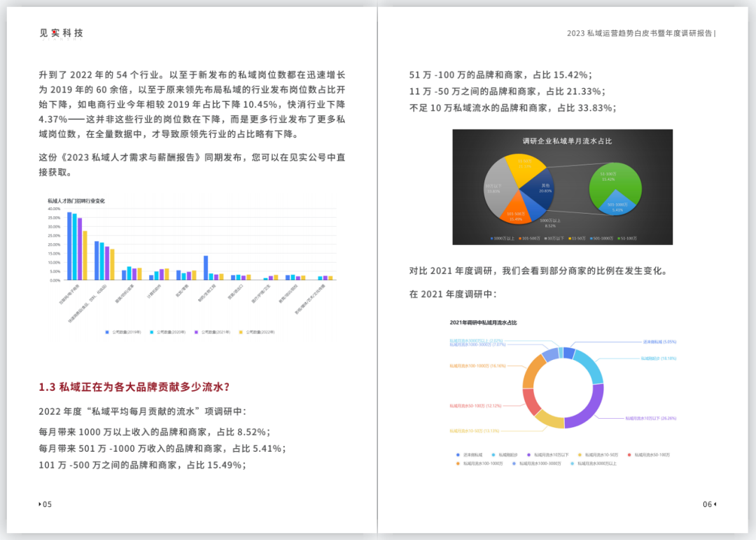Click the line '2022 年度“私域平均每月贡献的流水”项调研中:'
The height and width of the screenshot is (540, 756).
(143, 412)
